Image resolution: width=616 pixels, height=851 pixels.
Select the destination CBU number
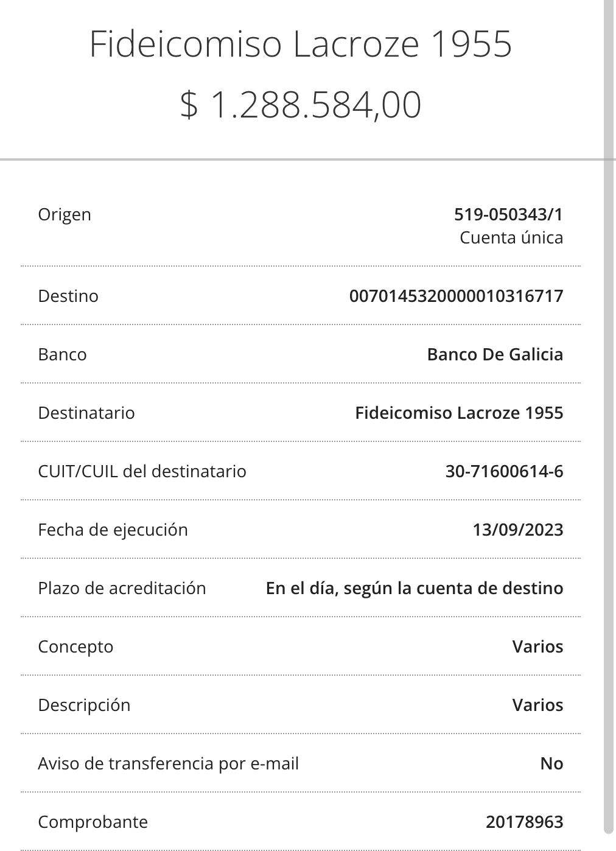coord(457,296)
